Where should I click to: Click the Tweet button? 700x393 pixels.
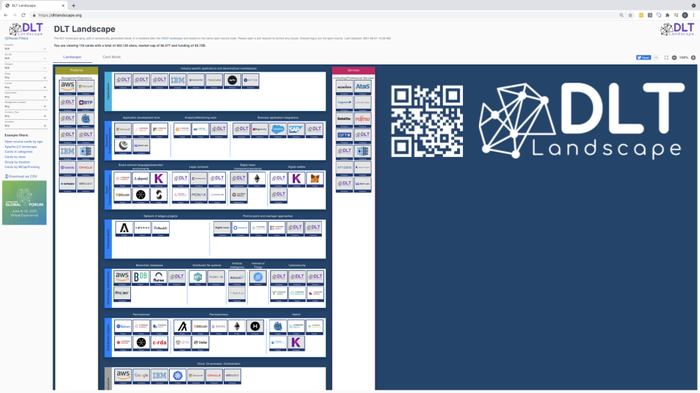point(643,58)
